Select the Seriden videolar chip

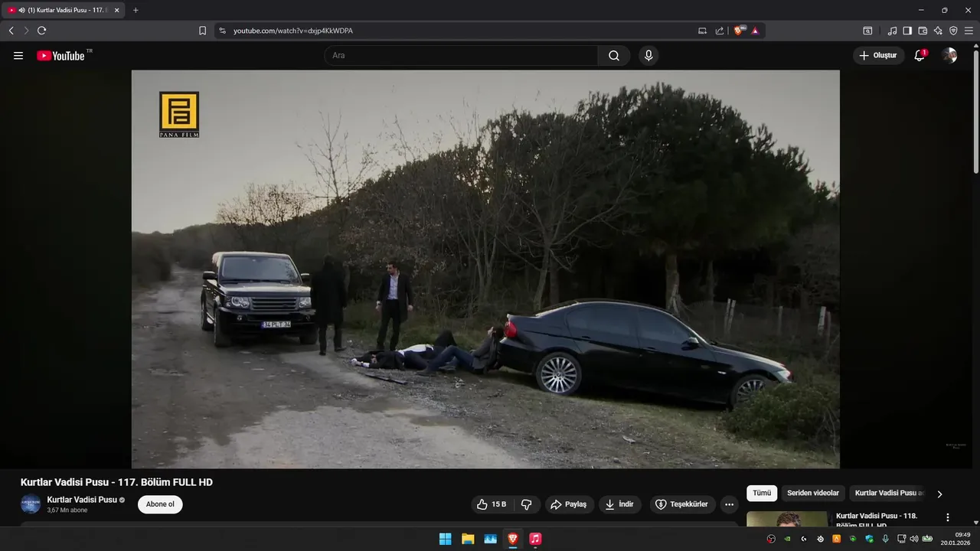pos(813,494)
